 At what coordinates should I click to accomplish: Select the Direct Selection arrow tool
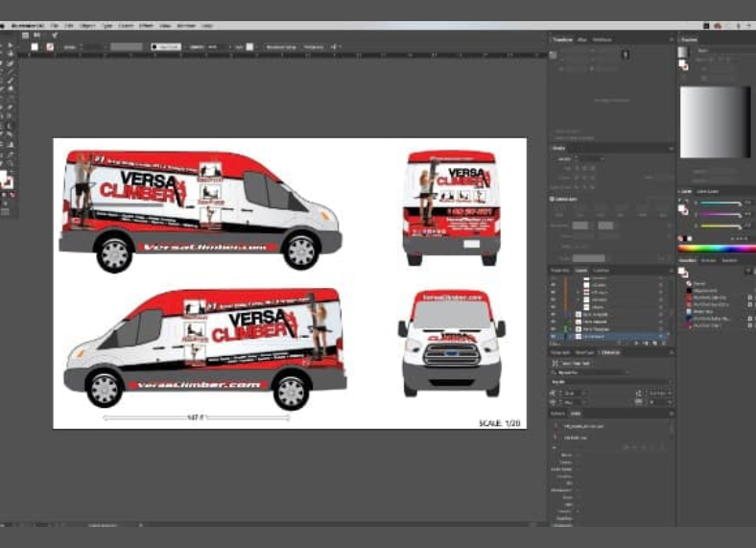click(11, 46)
